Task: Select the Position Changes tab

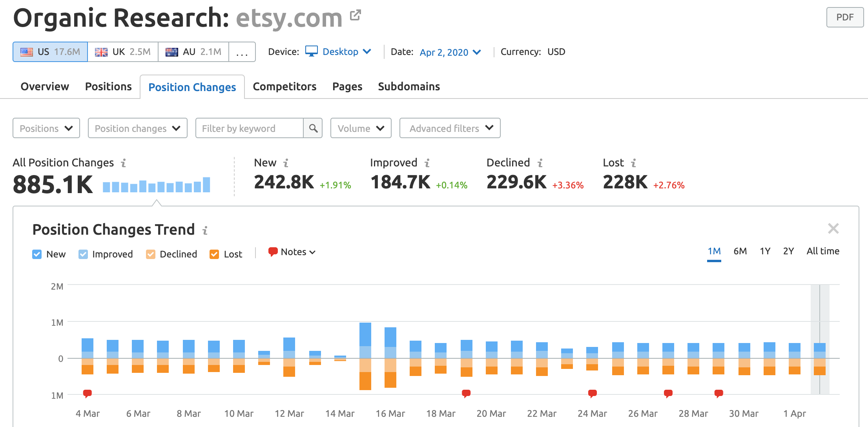Action: click(x=192, y=87)
